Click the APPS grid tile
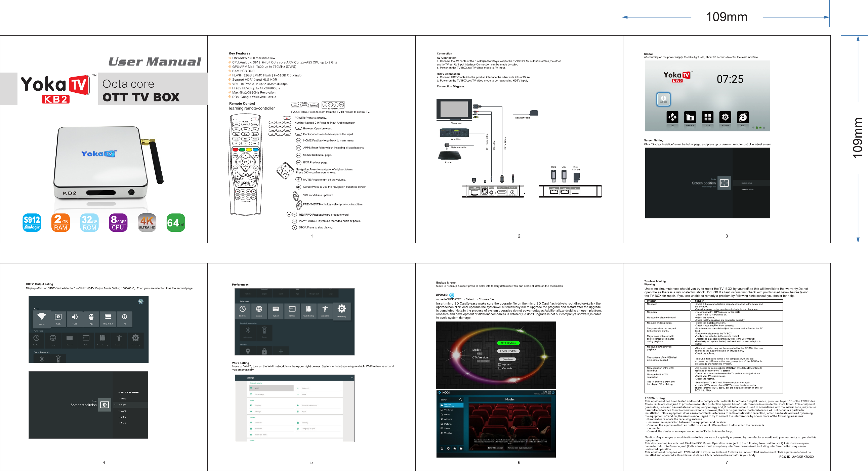Image resolution: width=868 pixels, height=471 pixels. [707, 117]
